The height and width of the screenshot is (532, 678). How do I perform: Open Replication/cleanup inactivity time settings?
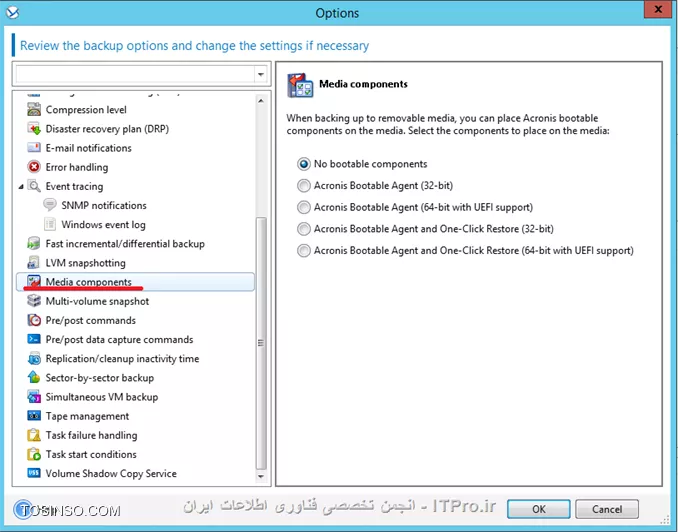pos(122,359)
